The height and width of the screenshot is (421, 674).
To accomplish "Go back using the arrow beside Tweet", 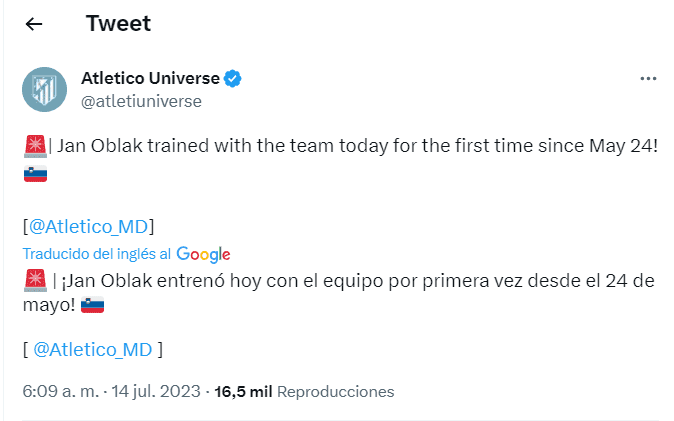I will pyautogui.click(x=34, y=24).
